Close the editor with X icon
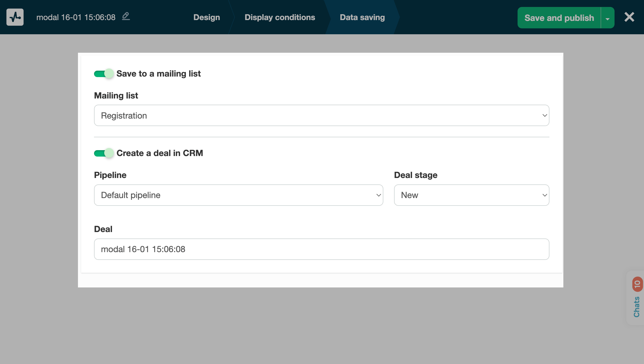644x364 pixels. [629, 17]
